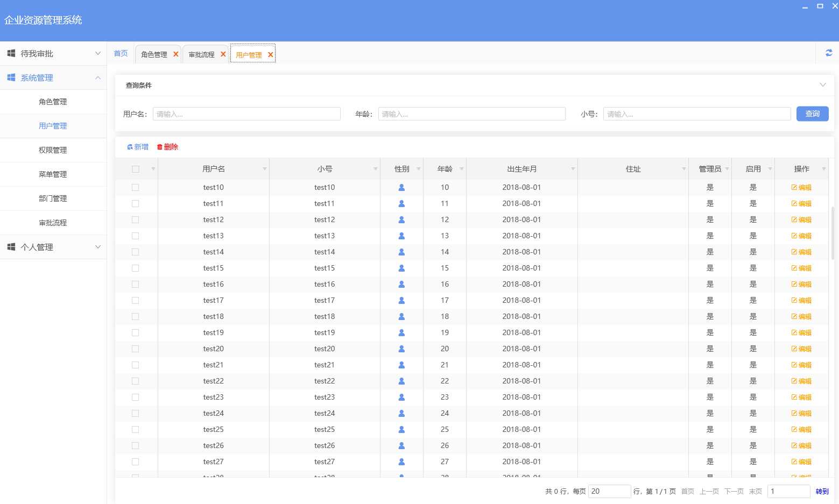Check the box for test26 row
The width and height of the screenshot is (839, 504).
point(136,446)
